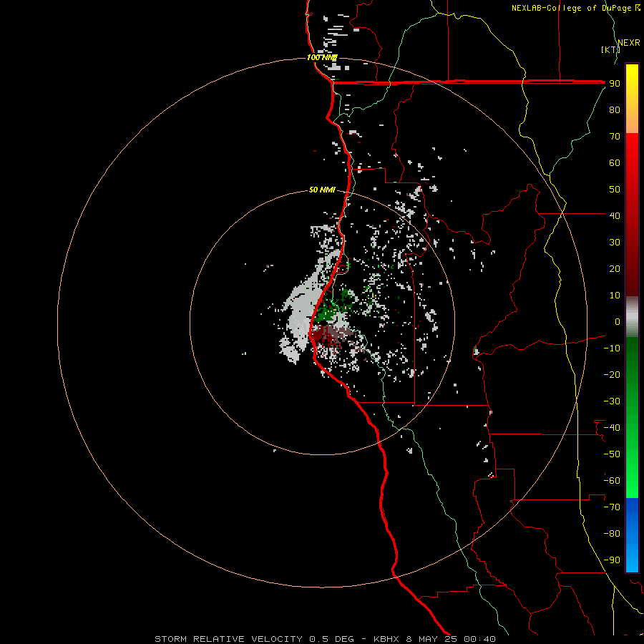
Task: Click the 20 value on the velocity scale
Action: point(615,268)
